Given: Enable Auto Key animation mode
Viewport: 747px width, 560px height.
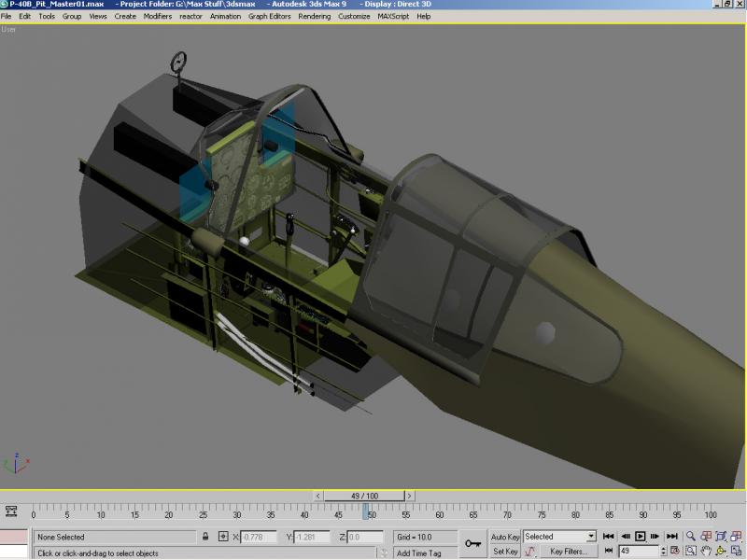Looking at the screenshot, I should tap(505, 537).
